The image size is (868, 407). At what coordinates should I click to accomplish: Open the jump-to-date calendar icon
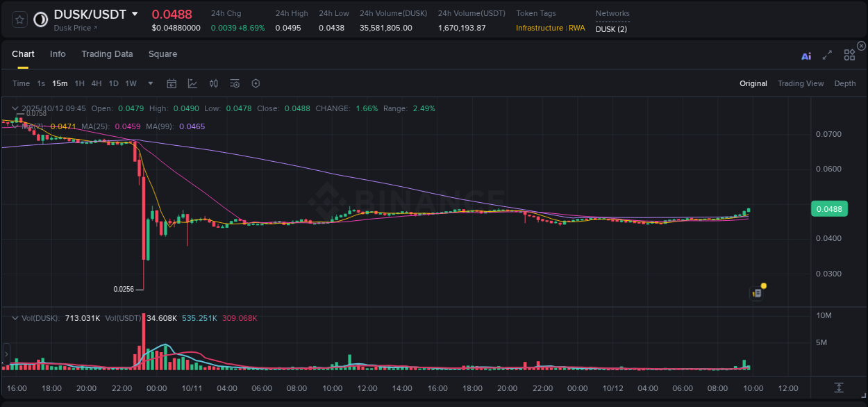coord(172,83)
